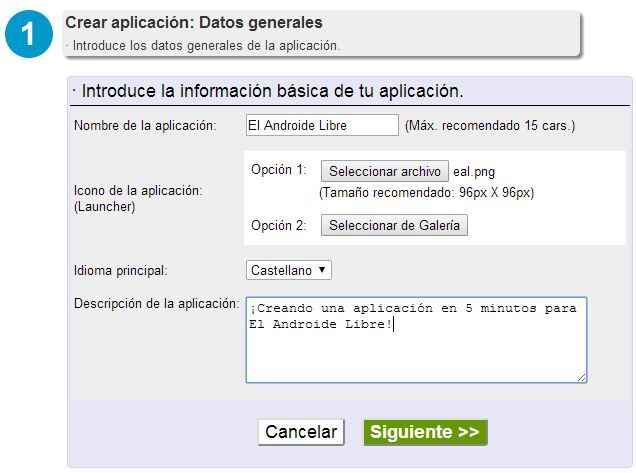Screen dimensions: 636x473
Task: Go to next step with 'Siguiente >>'
Action: (x=425, y=432)
